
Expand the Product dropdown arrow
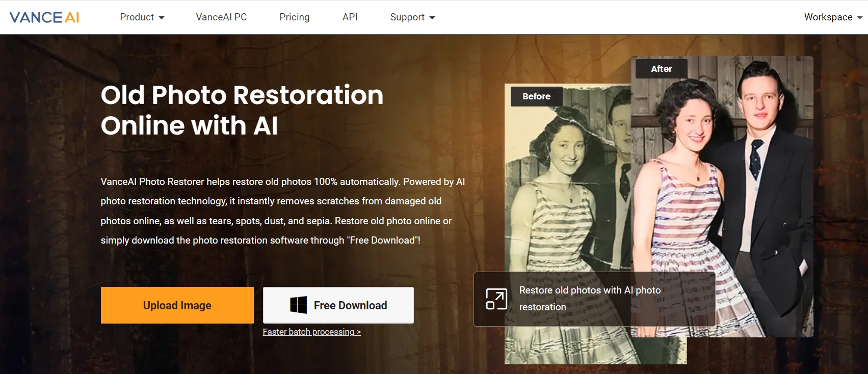[162, 18]
